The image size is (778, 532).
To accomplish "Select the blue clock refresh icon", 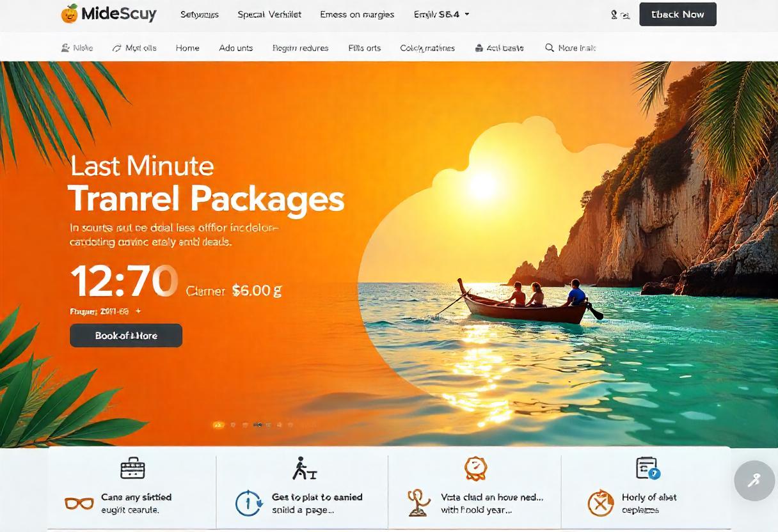I will click(249, 503).
